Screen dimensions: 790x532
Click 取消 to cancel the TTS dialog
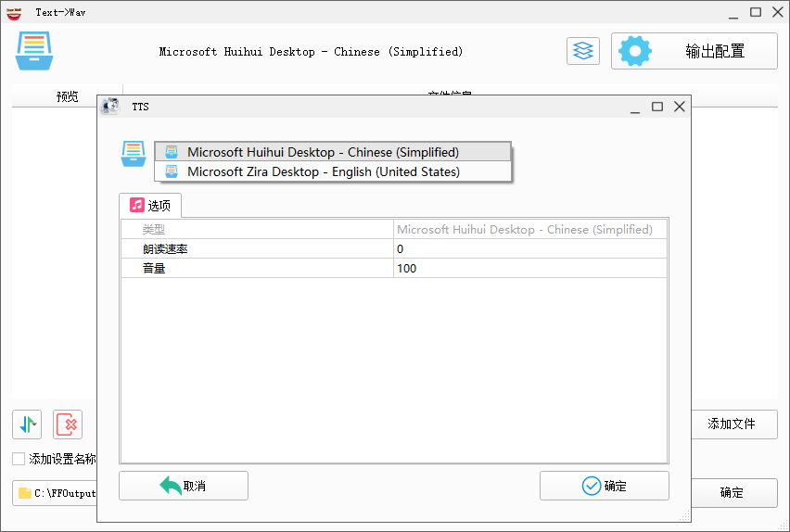(x=184, y=486)
